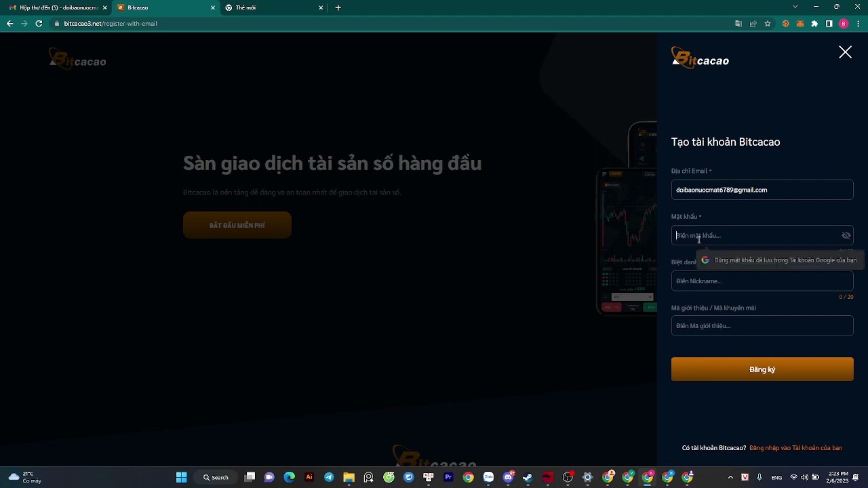
Task: Click the referral code input field
Action: (x=762, y=325)
